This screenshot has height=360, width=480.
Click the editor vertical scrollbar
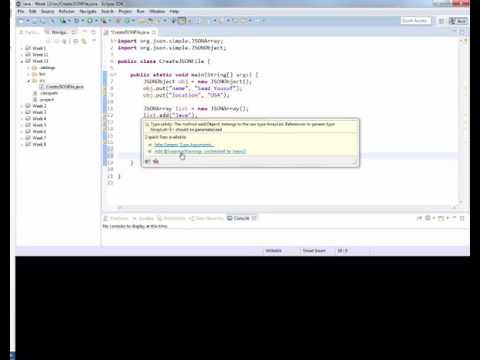coord(461,120)
